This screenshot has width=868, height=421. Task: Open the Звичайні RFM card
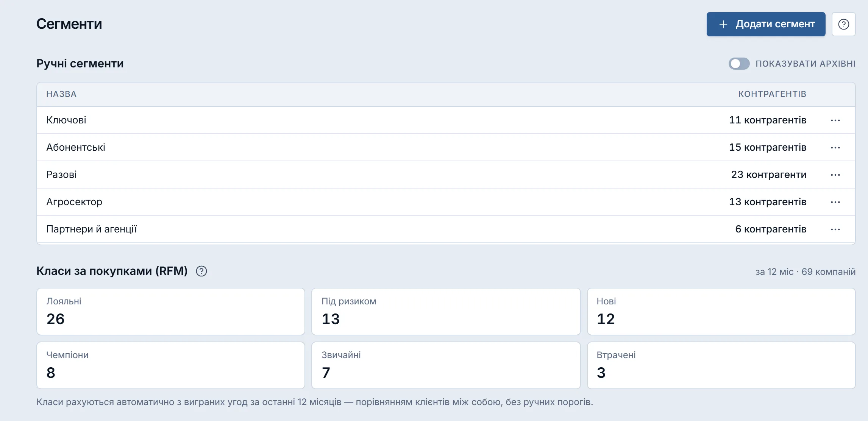click(x=446, y=365)
